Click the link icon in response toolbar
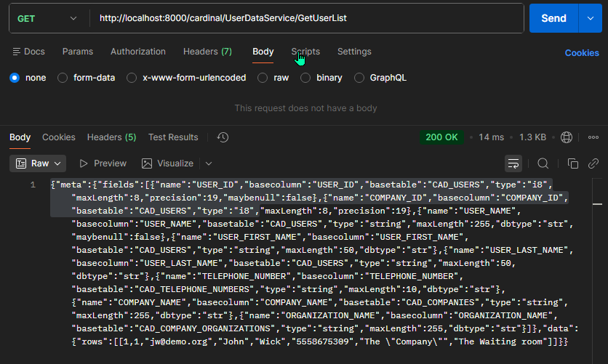The image size is (608, 364). 593,163
